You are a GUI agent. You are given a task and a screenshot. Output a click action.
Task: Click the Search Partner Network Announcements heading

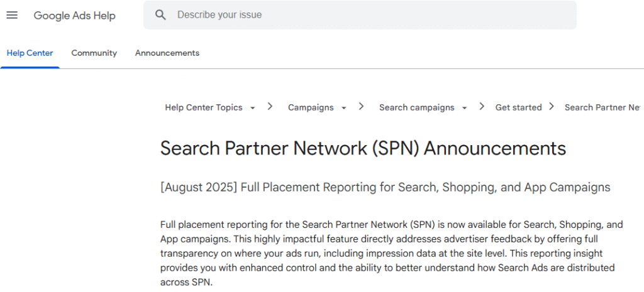pos(363,148)
